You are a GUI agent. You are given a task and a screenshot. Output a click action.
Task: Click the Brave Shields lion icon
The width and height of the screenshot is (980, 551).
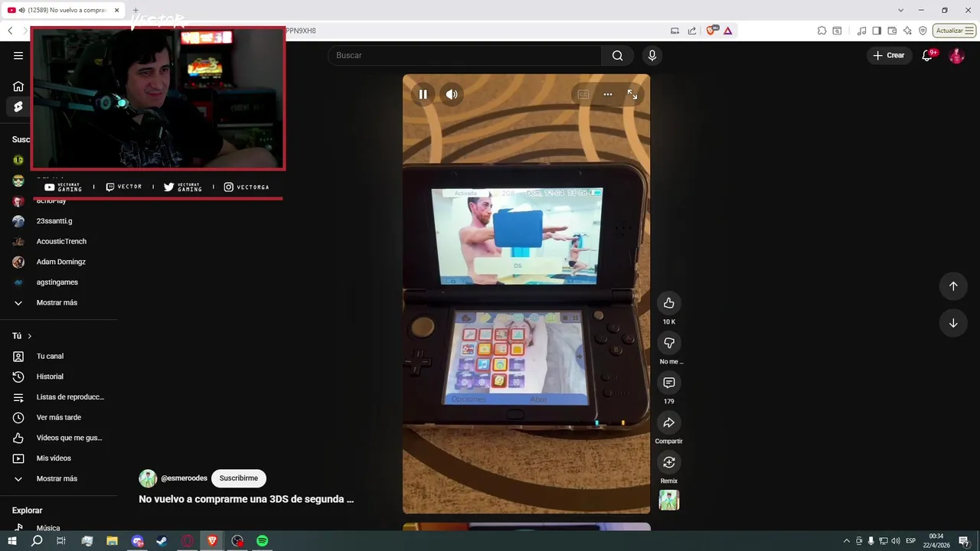(x=711, y=31)
